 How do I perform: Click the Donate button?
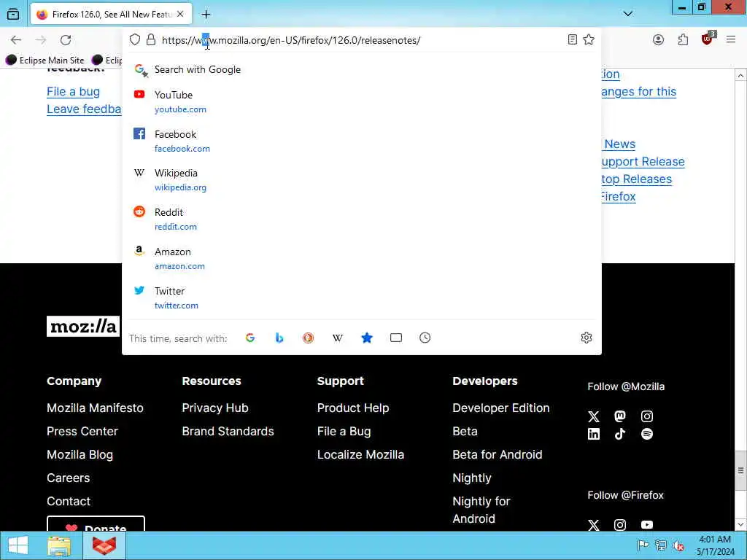point(96,524)
